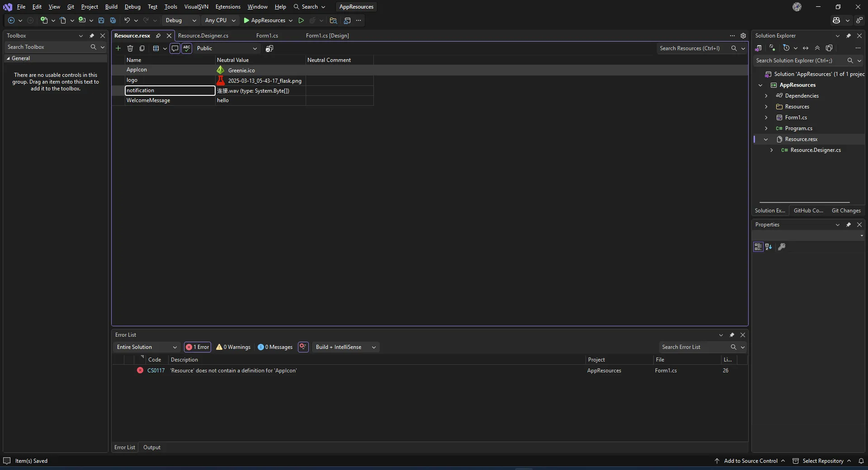
Task: Collapse all in Solution Explorer
Action: 817,48
